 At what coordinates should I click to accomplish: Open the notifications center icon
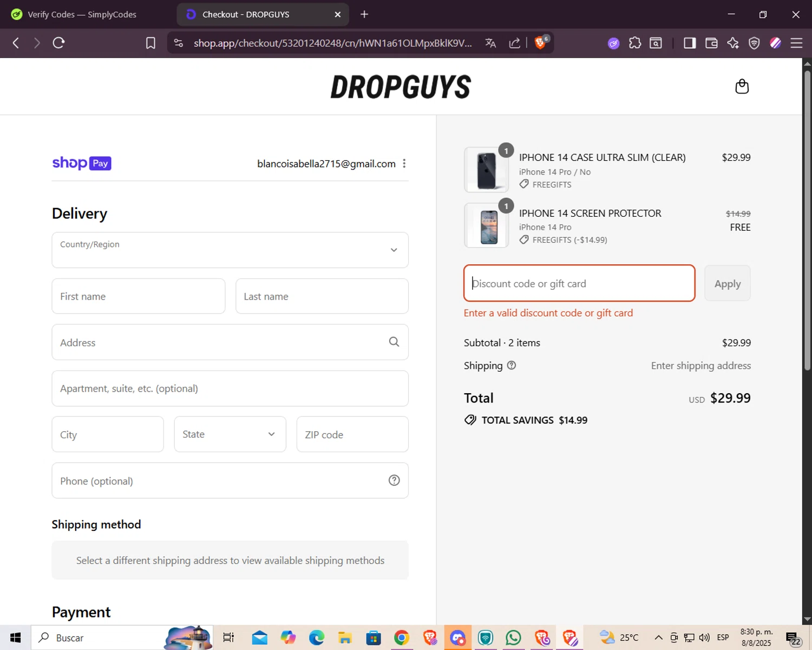click(793, 638)
